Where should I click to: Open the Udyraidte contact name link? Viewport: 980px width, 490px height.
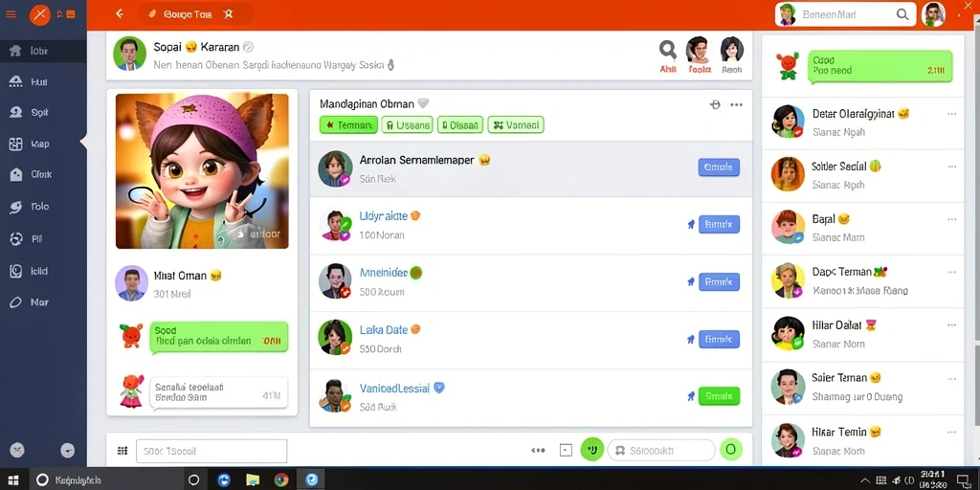pos(384,216)
